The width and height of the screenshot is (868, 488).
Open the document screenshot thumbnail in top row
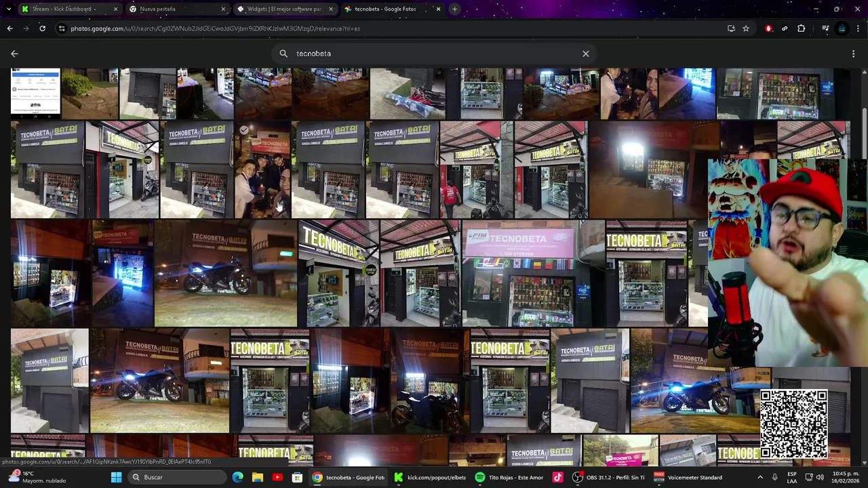[x=35, y=94]
